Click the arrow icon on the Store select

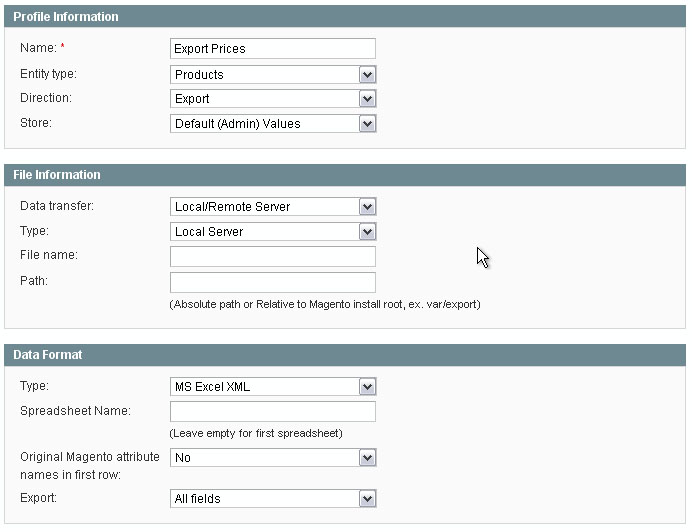pos(367,124)
